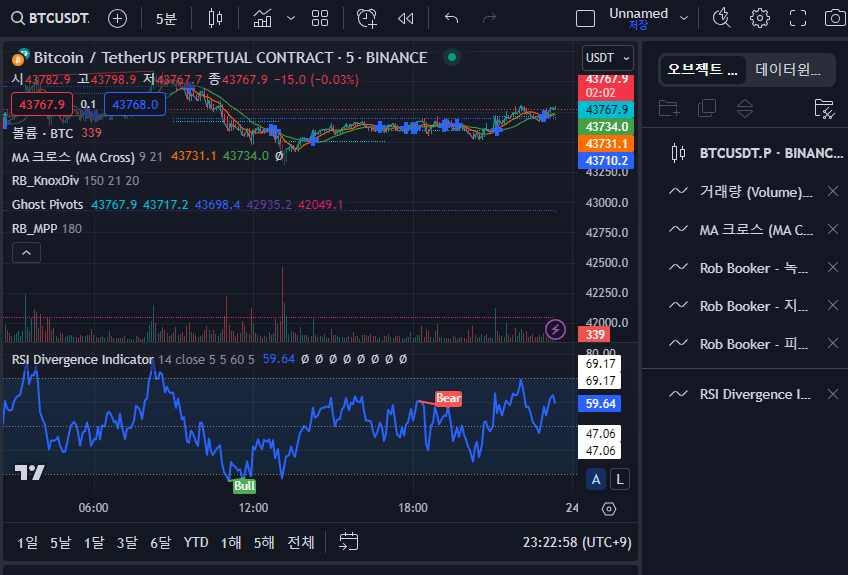The height and width of the screenshot is (575, 848).
Task: Set range to 5날
Action: (60, 543)
